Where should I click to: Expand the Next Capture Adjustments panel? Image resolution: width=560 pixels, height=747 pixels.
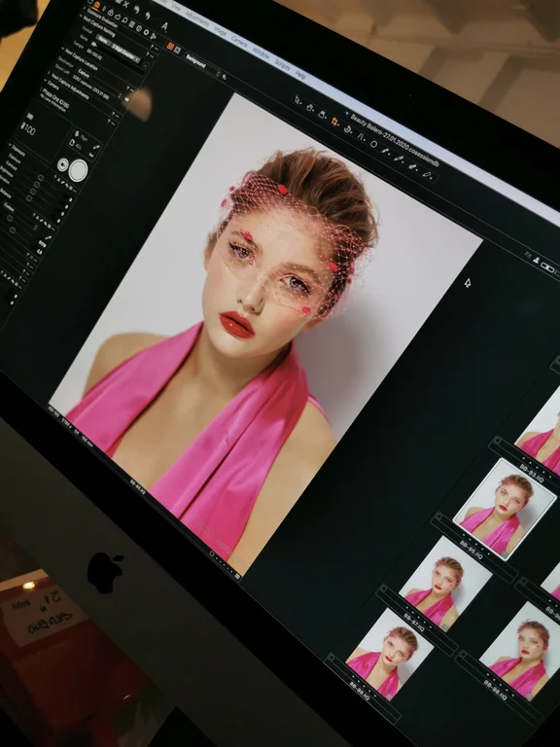(x=49, y=73)
